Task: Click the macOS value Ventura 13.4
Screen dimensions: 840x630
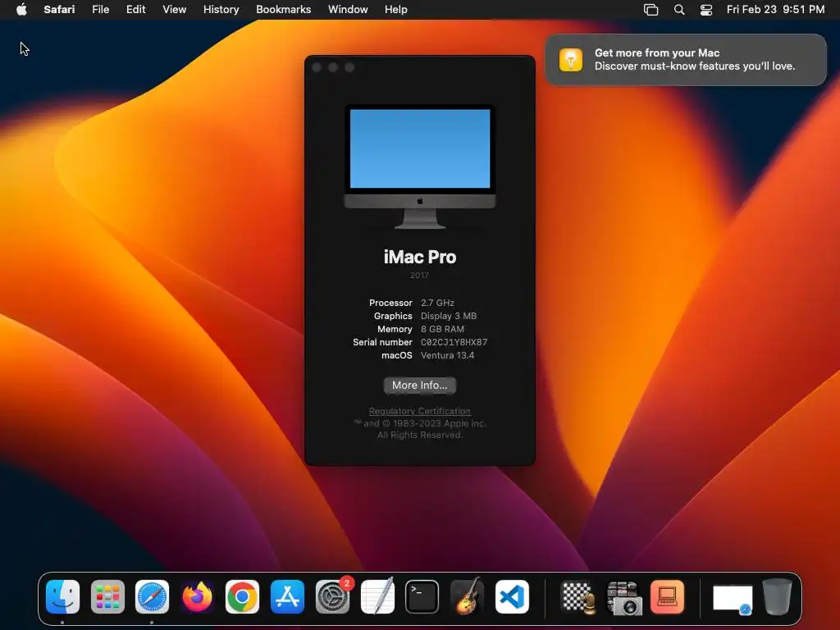Action: (x=447, y=355)
